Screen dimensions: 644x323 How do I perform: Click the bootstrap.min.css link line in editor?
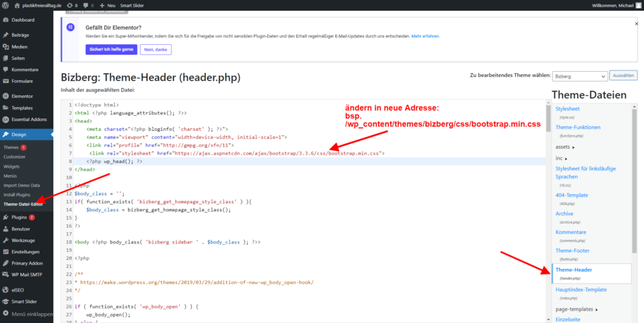[237, 153]
